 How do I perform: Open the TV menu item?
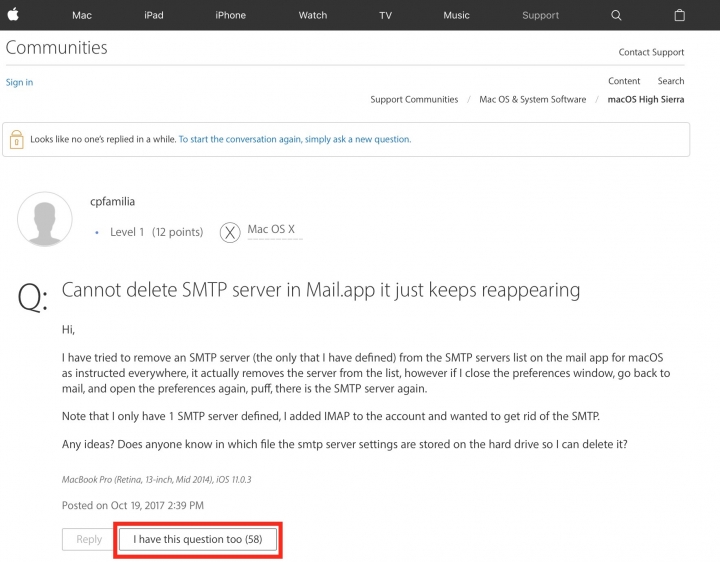(x=386, y=15)
